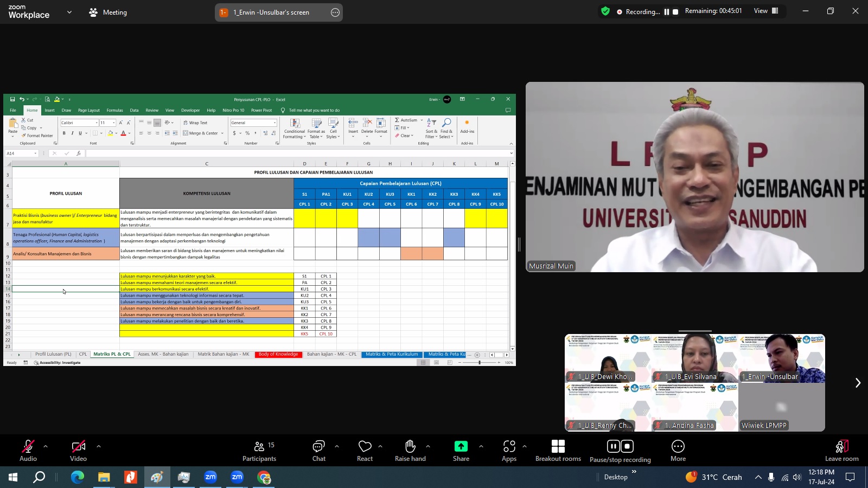Open the More options menu

(x=678, y=450)
